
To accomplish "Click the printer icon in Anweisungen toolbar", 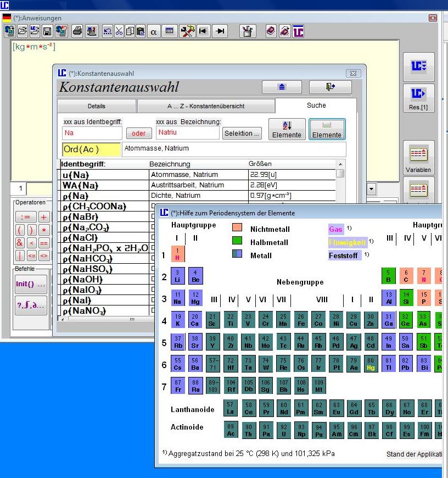I will pyautogui.click(x=77, y=31).
